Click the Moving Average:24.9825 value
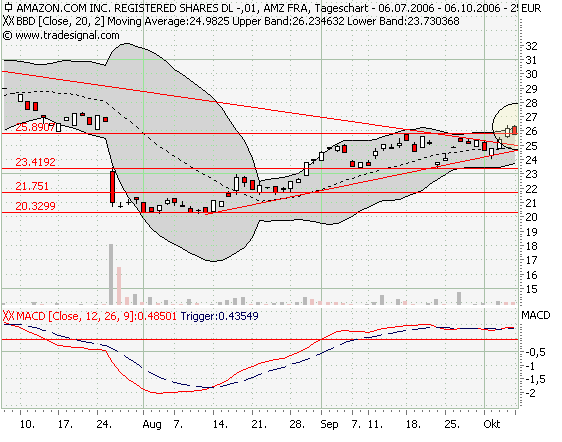Screen dimensions: 562x442 click(168, 22)
